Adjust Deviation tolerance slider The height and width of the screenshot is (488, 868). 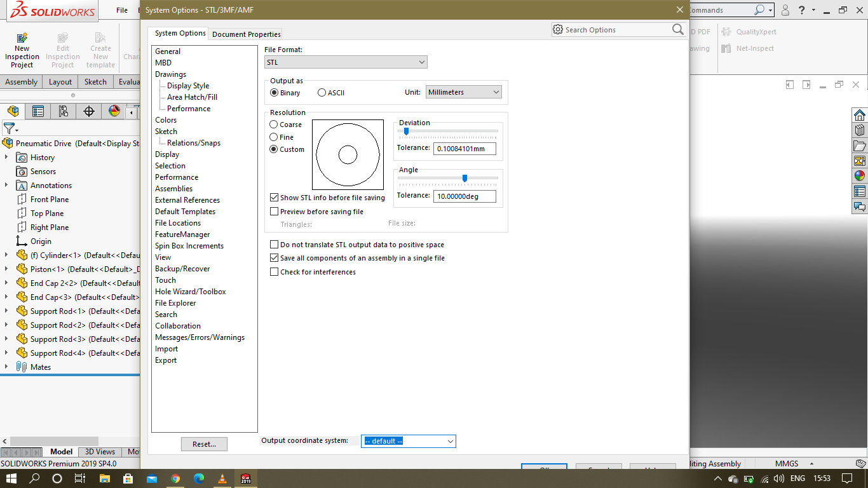(x=407, y=131)
